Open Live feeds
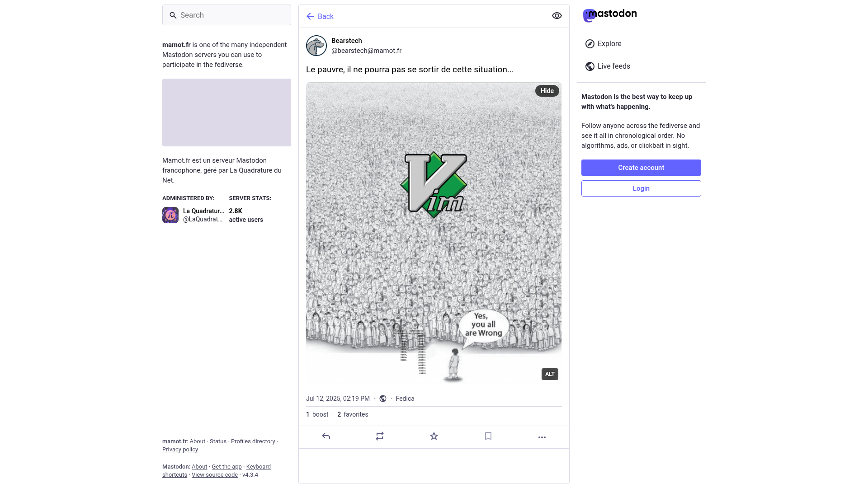 pos(608,66)
